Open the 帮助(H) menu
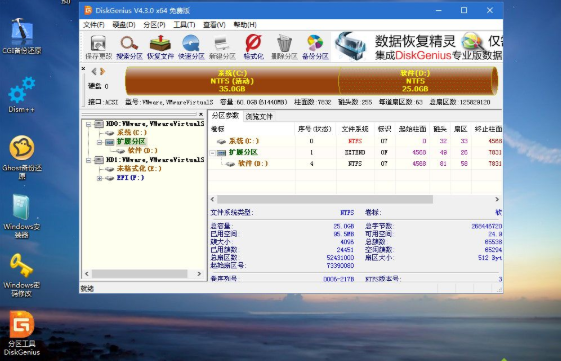 click(x=245, y=25)
